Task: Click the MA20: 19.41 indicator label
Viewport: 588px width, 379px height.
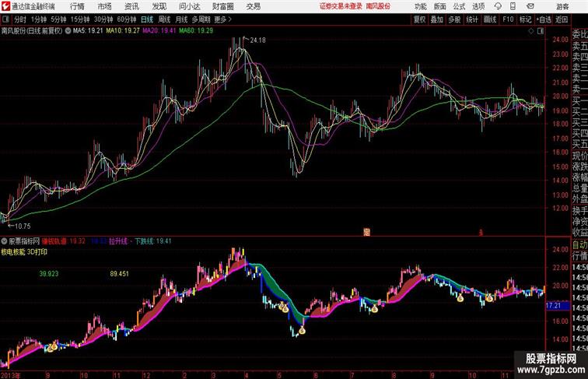Action: (159, 31)
